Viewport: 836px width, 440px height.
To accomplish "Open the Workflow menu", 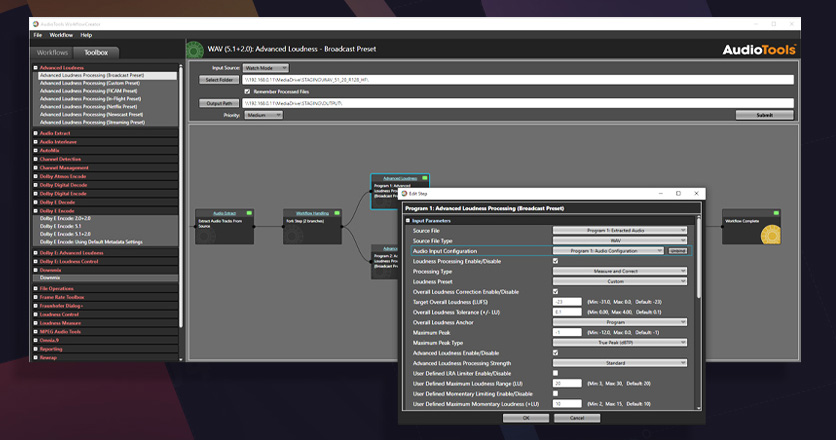I will 61,35.
